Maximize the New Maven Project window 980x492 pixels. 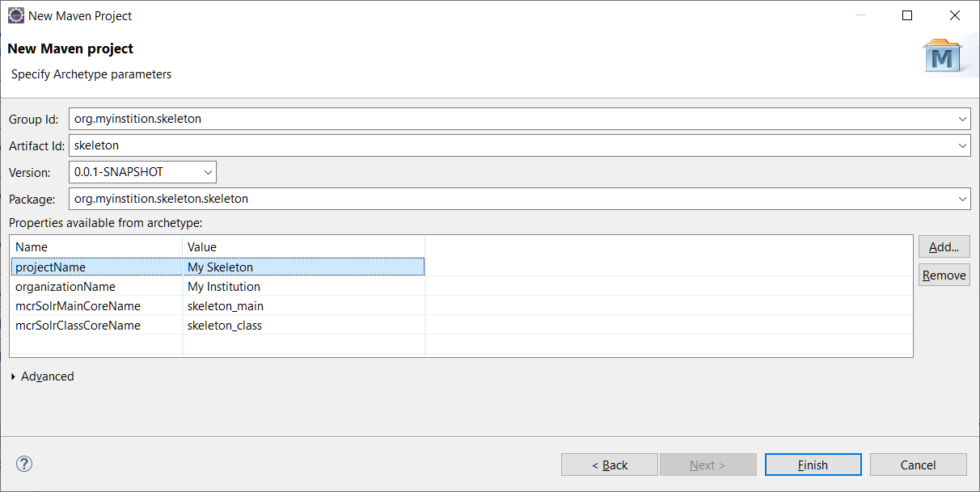(907, 15)
